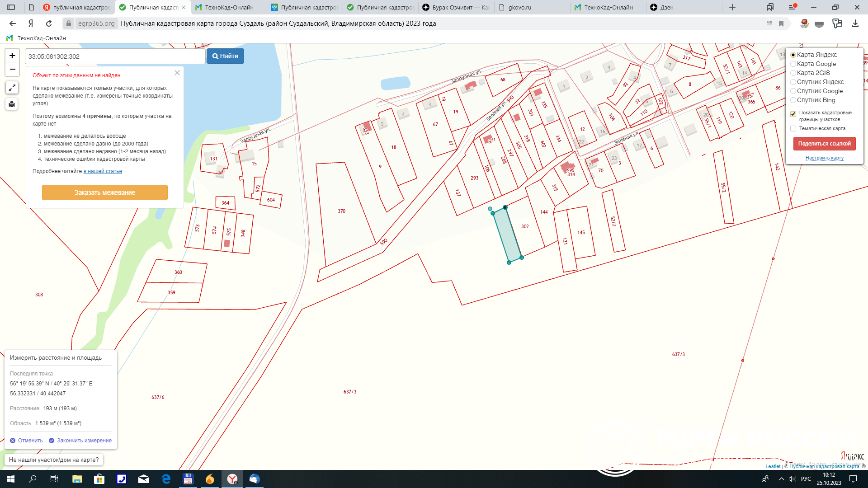Open browser menu with red notification dot

(793, 7)
